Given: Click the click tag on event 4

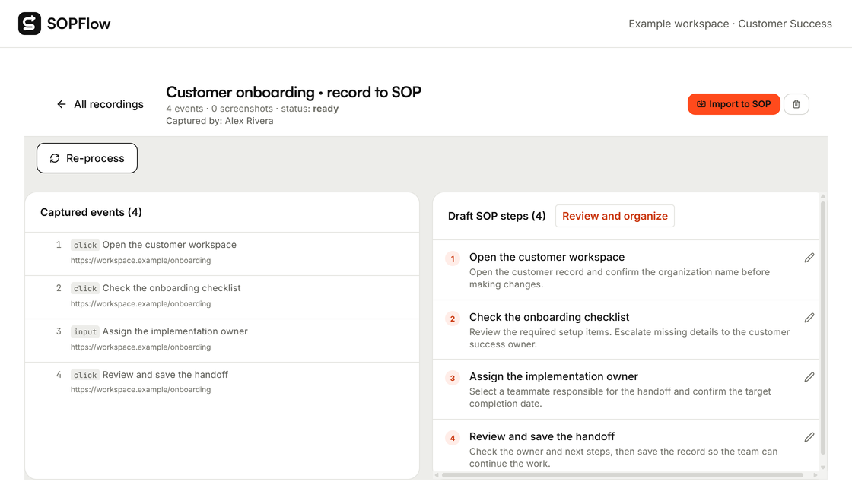Looking at the screenshot, I should [84, 376].
